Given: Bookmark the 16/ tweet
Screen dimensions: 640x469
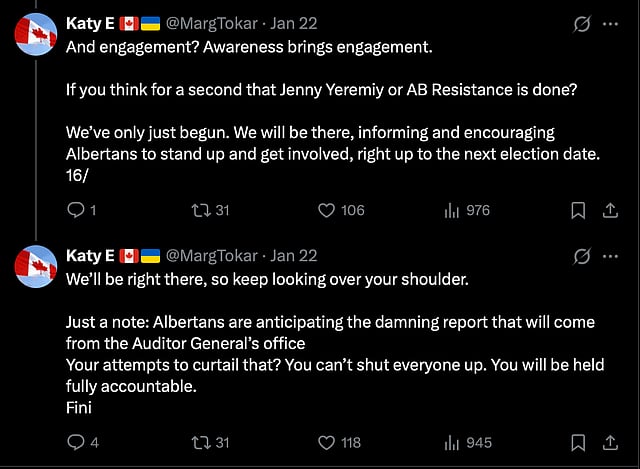Looking at the screenshot, I should pyautogui.click(x=578, y=210).
